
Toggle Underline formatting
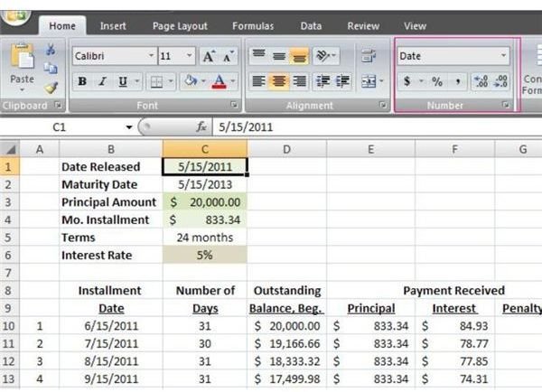click(x=123, y=81)
